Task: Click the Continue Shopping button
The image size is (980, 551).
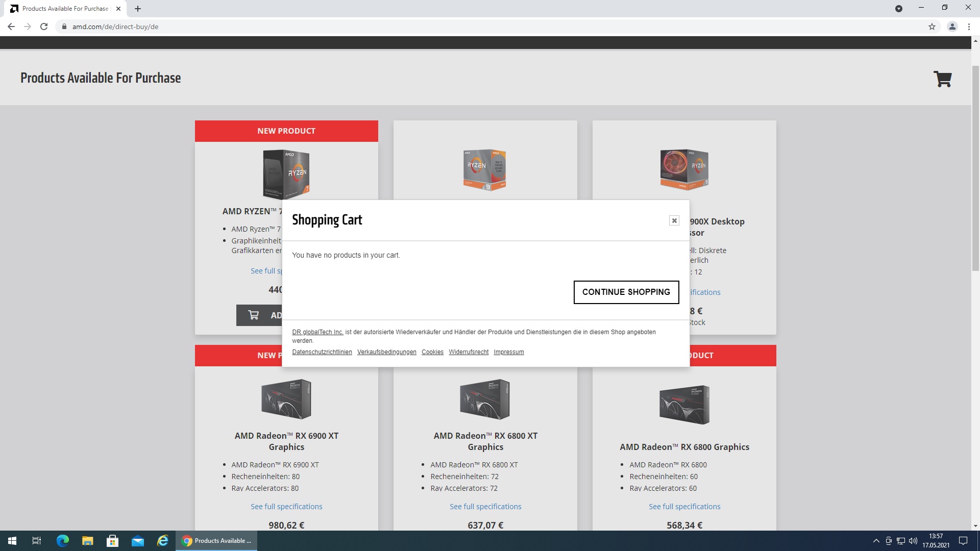Action: tap(626, 292)
